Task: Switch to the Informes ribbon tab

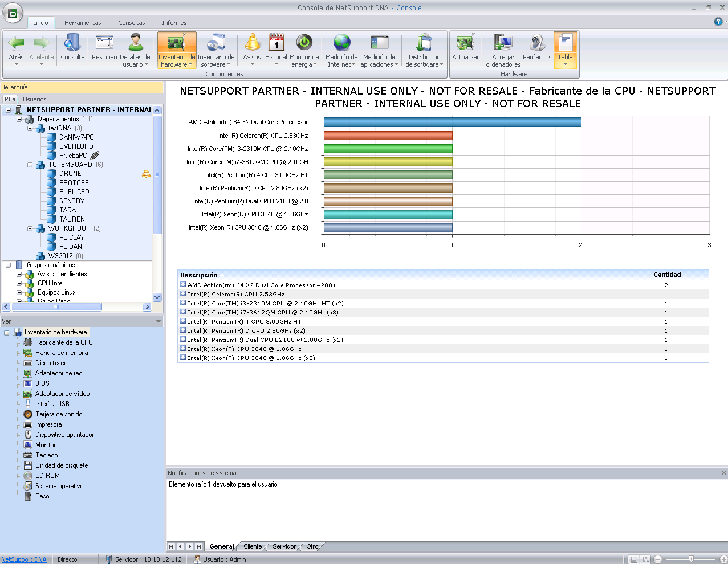Action: pyautogui.click(x=174, y=23)
